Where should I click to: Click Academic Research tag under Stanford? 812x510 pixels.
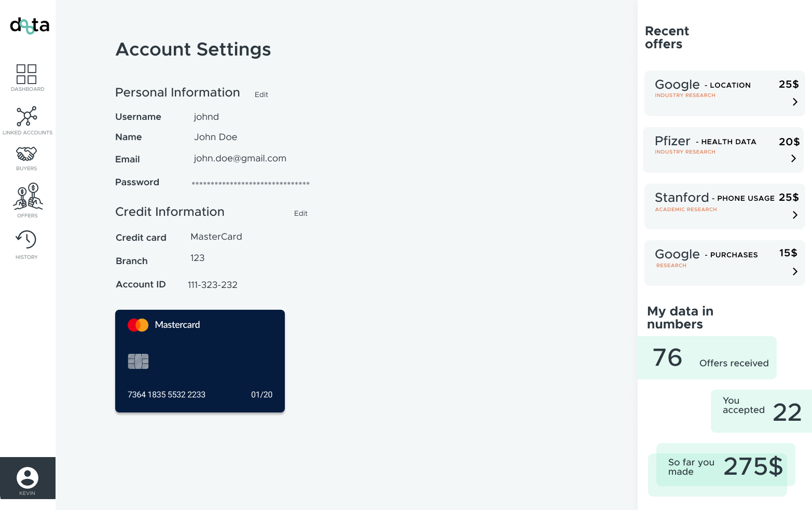[686, 210]
